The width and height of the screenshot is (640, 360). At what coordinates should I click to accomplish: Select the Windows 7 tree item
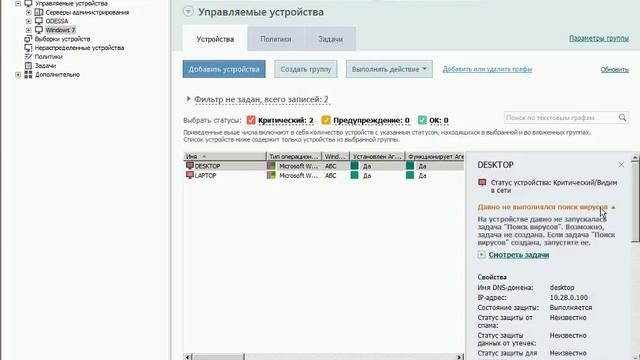click(60, 30)
